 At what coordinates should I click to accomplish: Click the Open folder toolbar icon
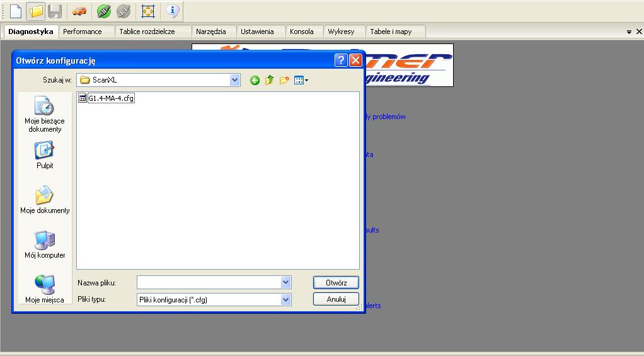click(x=36, y=11)
